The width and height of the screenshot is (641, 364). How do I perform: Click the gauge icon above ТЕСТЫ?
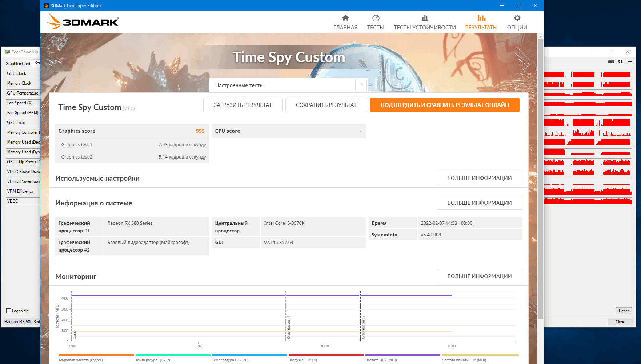point(376,18)
